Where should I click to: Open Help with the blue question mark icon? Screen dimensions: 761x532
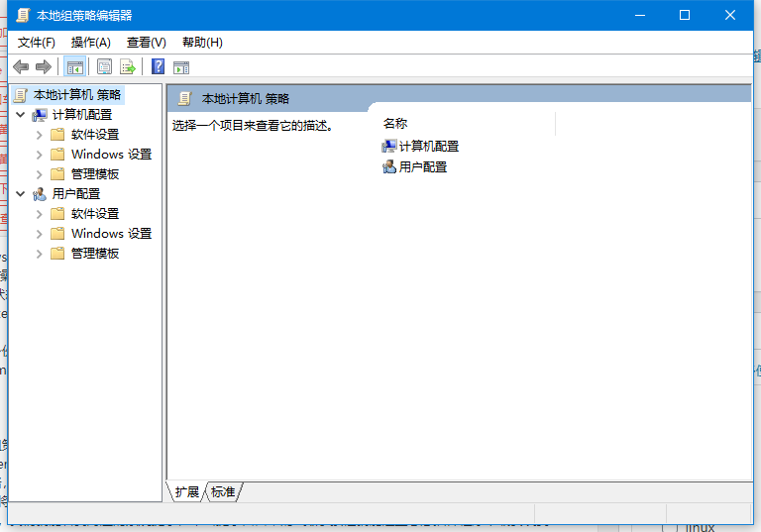(159, 66)
